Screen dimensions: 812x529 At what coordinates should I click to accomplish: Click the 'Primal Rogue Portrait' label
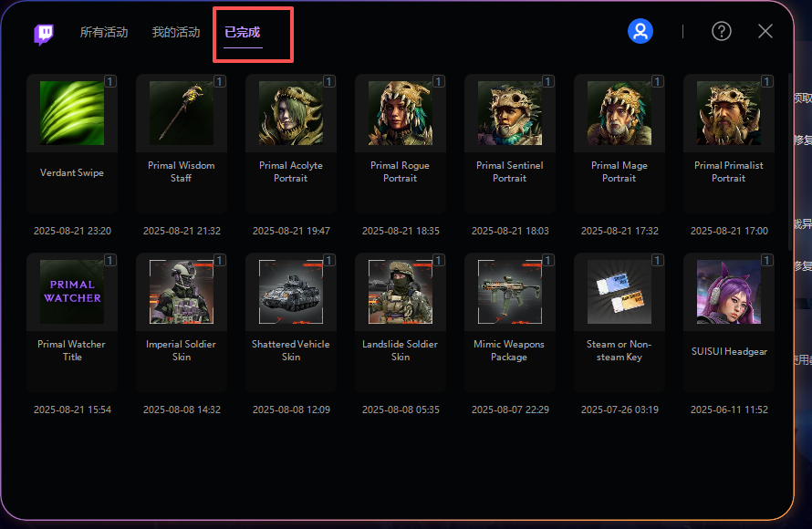tap(401, 171)
